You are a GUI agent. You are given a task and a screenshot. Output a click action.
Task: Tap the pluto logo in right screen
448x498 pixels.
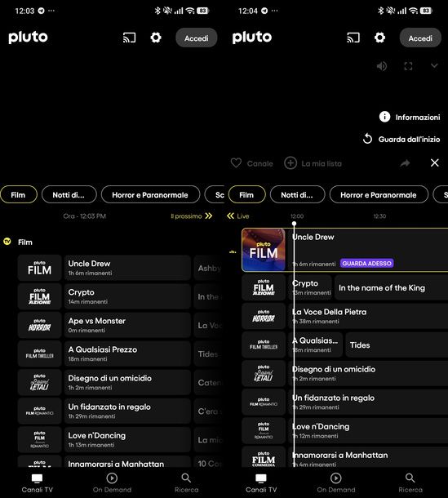click(x=252, y=38)
